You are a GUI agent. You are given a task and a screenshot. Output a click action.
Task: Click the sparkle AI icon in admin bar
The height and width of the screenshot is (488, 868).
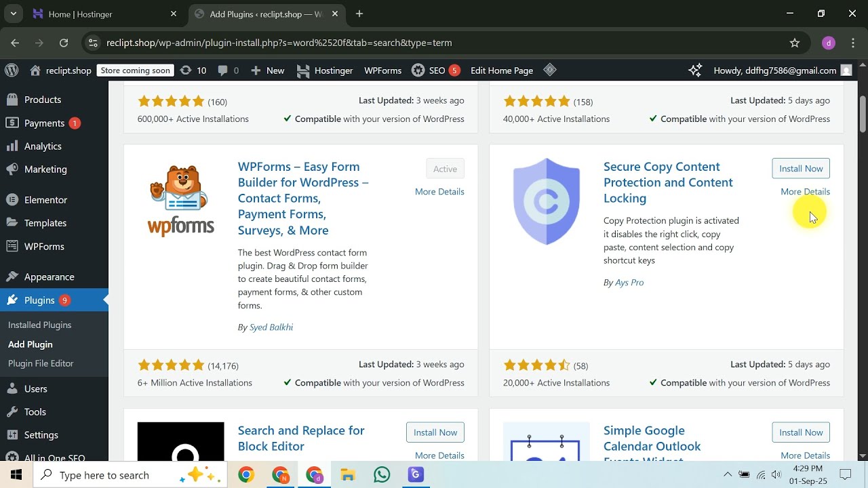(695, 70)
